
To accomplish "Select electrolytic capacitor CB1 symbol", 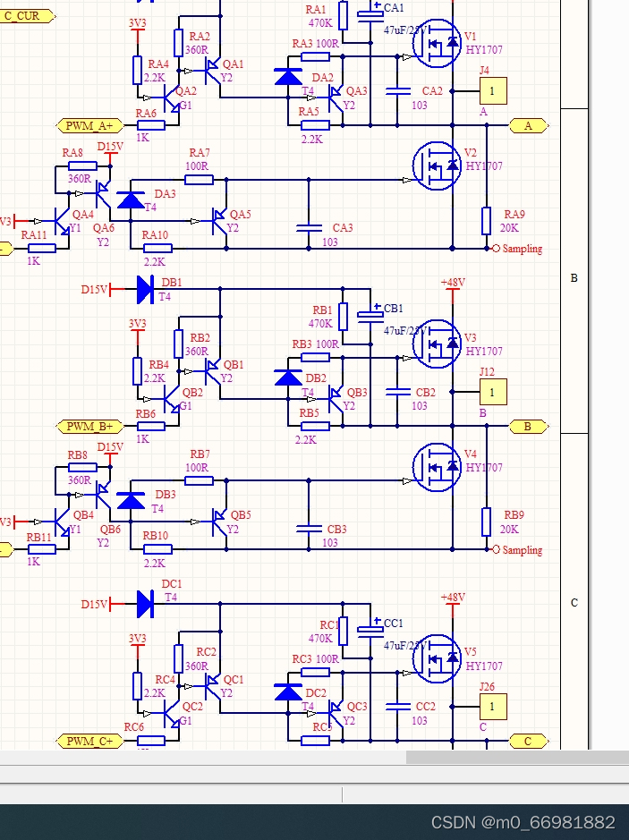I will point(370,313).
